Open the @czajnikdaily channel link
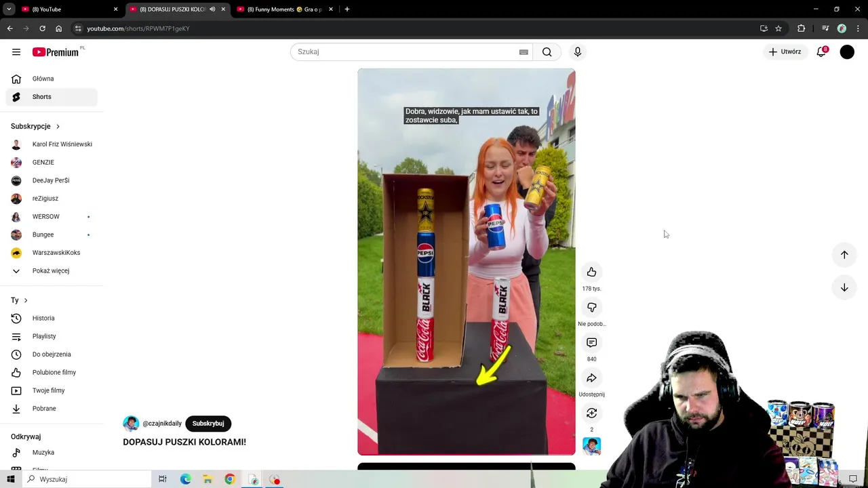 [x=162, y=424]
